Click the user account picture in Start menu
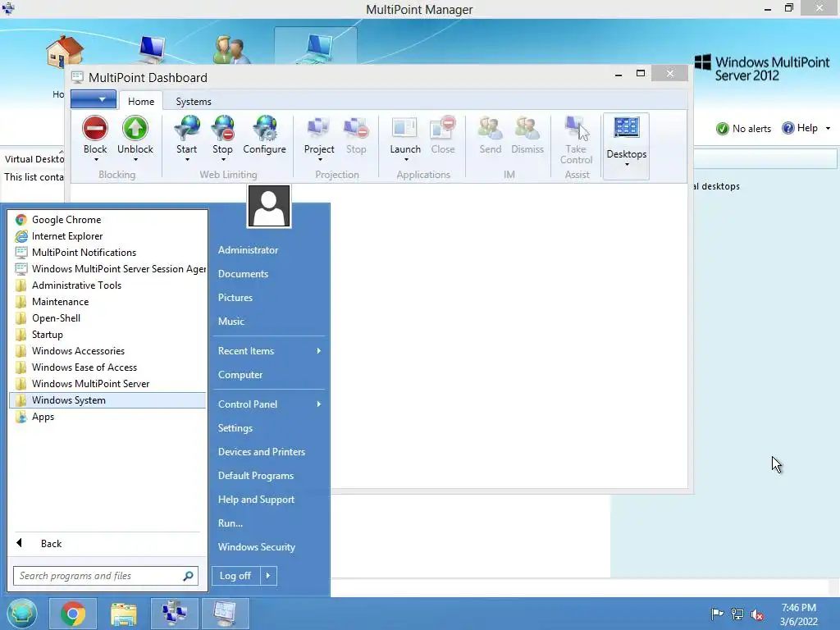The image size is (840, 630). 269,206
